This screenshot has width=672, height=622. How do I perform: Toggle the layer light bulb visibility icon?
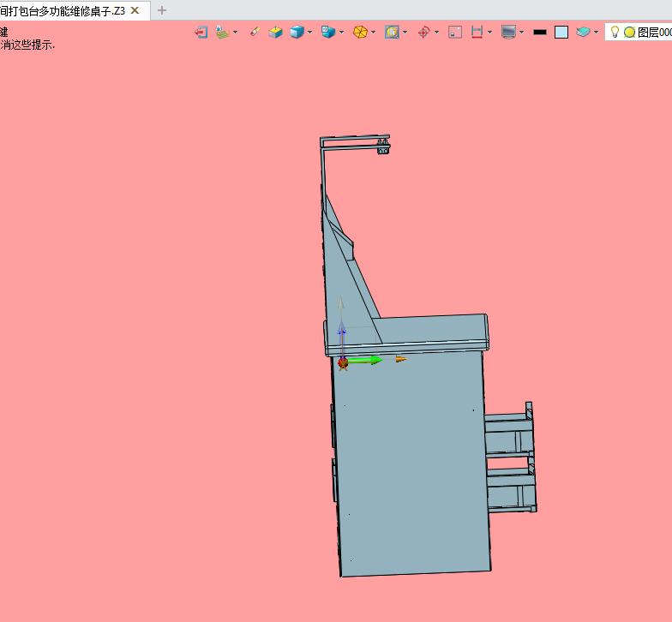click(615, 32)
